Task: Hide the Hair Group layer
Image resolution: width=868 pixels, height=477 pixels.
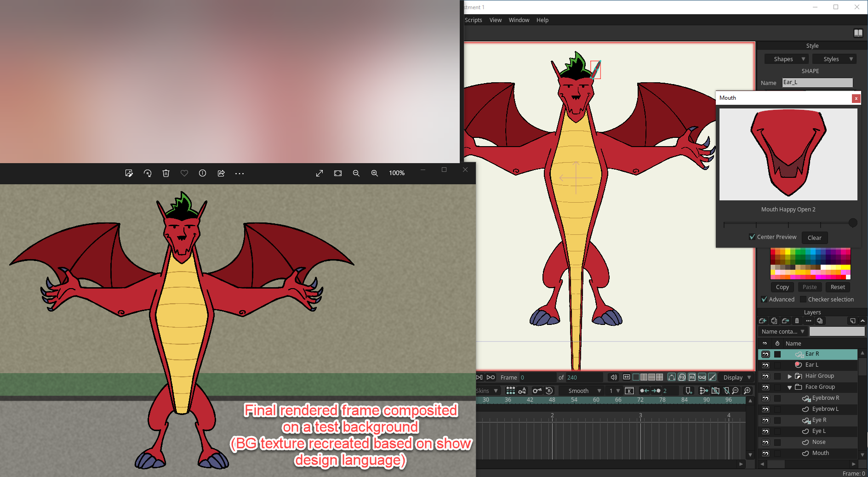Action: pyautogui.click(x=765, y=376)
